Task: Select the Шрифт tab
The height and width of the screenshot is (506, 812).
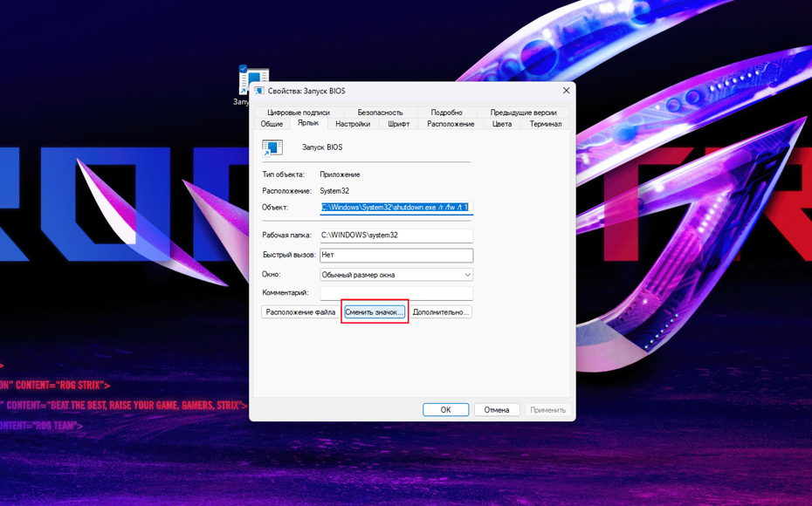Action: pos(398,124)
